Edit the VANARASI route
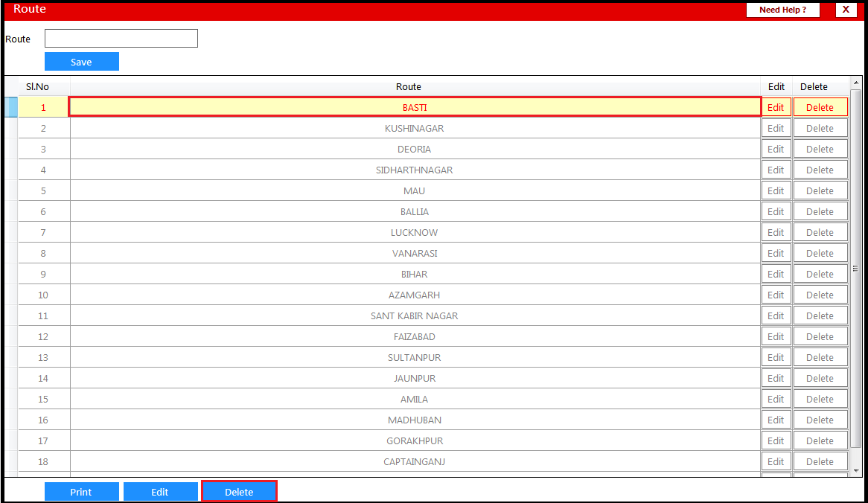 [776, 254]
